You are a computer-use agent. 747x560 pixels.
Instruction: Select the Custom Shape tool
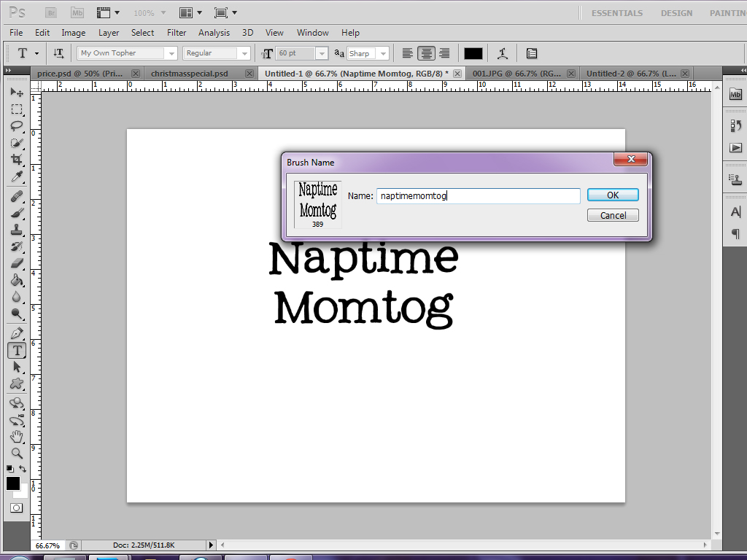pyautogui.click(x=17, y=384)
